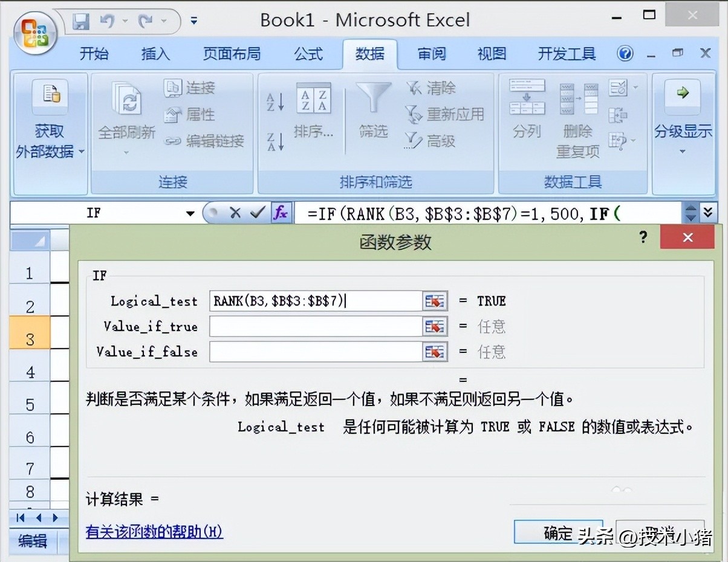Expand the 分级显示 outline group
Viewport: 728px width, 562px height.
coord(683,118)
